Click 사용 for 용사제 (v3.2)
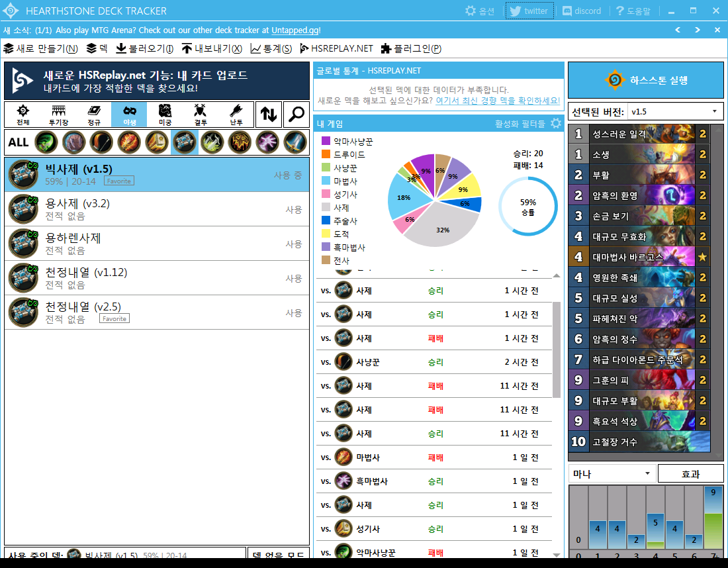This screenshot has width=728, height=568. 293,209
